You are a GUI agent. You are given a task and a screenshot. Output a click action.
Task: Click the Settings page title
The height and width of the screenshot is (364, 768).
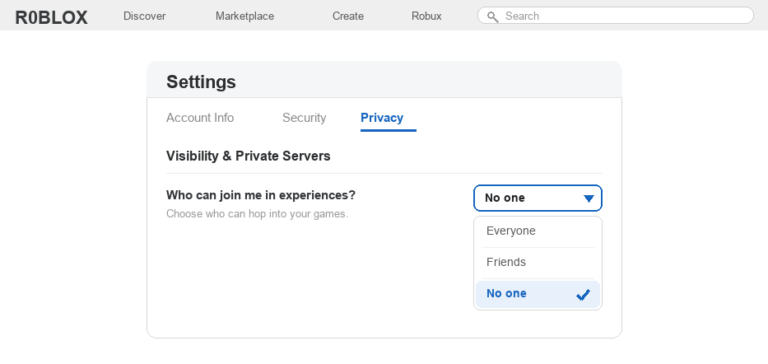coord(201,82)
